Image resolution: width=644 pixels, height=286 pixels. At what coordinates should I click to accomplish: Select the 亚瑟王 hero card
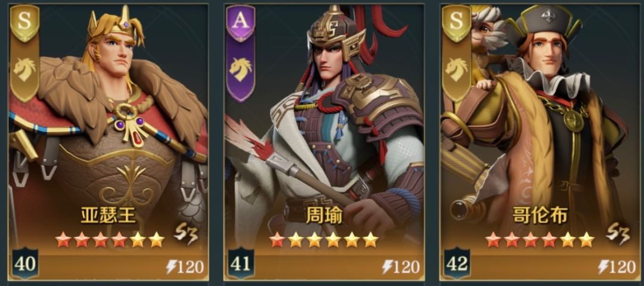coord(108,142)
